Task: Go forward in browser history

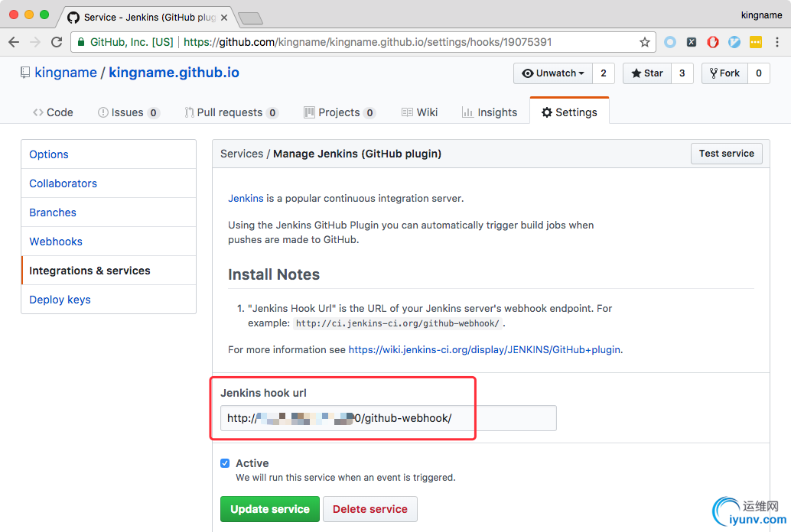Action: pyautogui.click(x=35, y=42)
